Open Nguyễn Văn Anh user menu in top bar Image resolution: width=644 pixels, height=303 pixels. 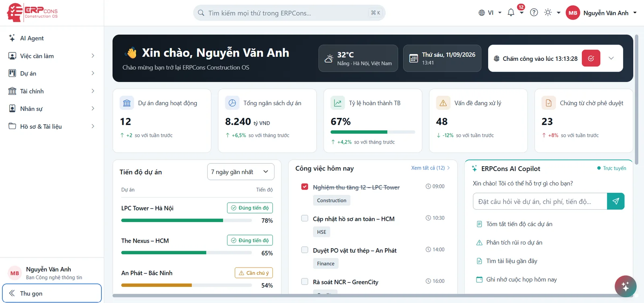[x=601, y=13]
